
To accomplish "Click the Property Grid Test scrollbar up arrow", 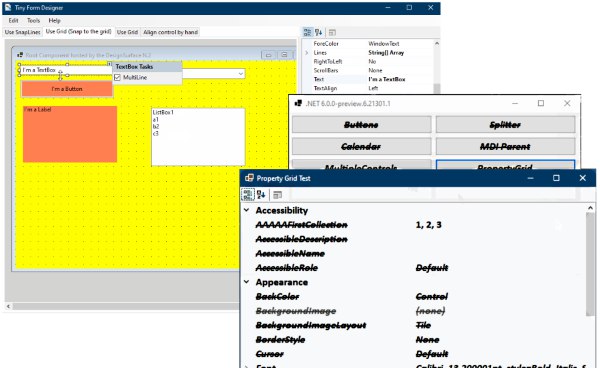I will 590,208.
